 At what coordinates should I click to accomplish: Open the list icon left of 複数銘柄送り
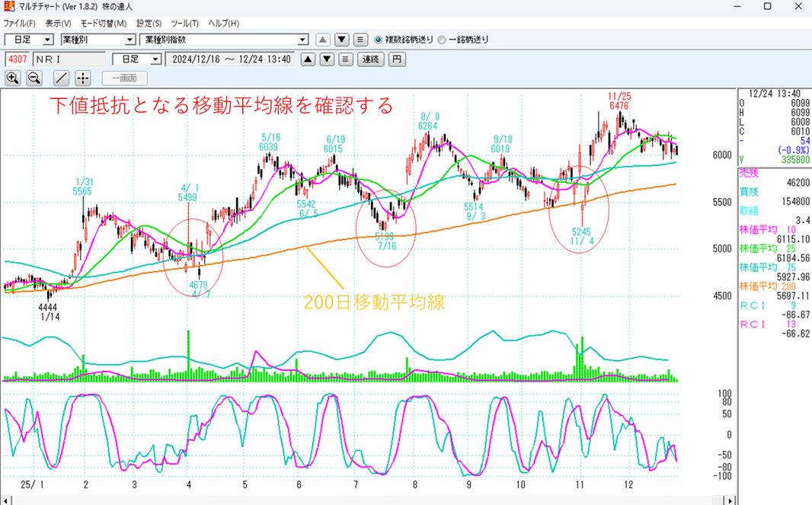[360, 40]
